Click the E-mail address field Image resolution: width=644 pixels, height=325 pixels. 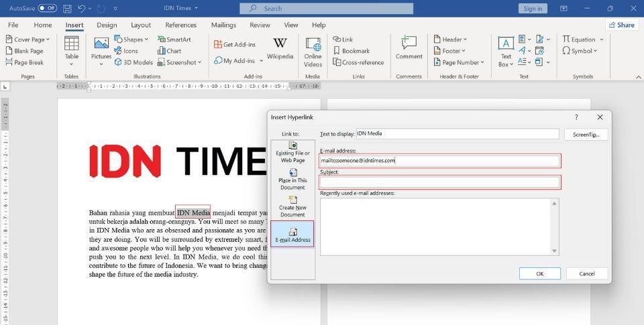[x=440, y=161]
